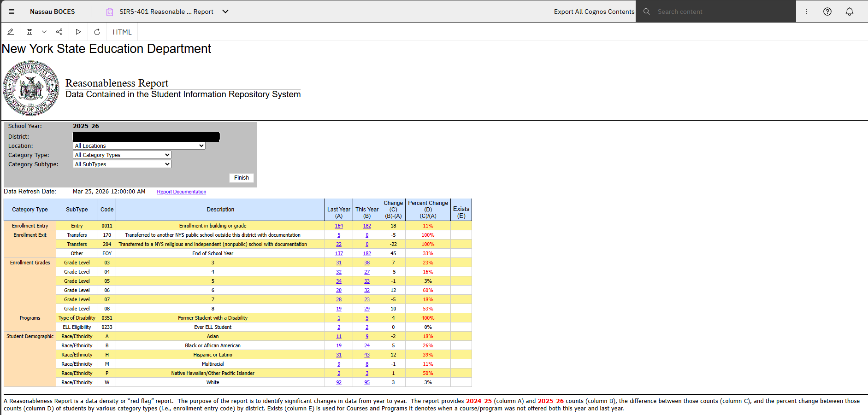Click the redacted District name field
This screenshot has height=415, width=868.
[146, 137]
